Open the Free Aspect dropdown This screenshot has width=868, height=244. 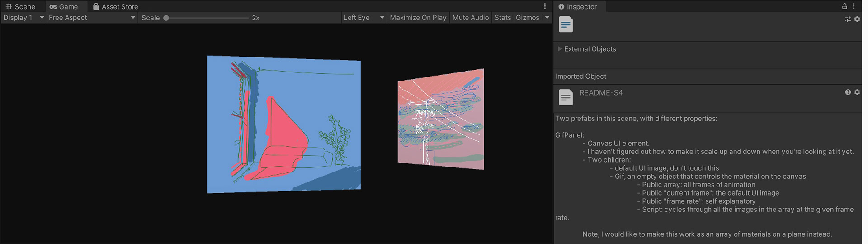(92, 18)
